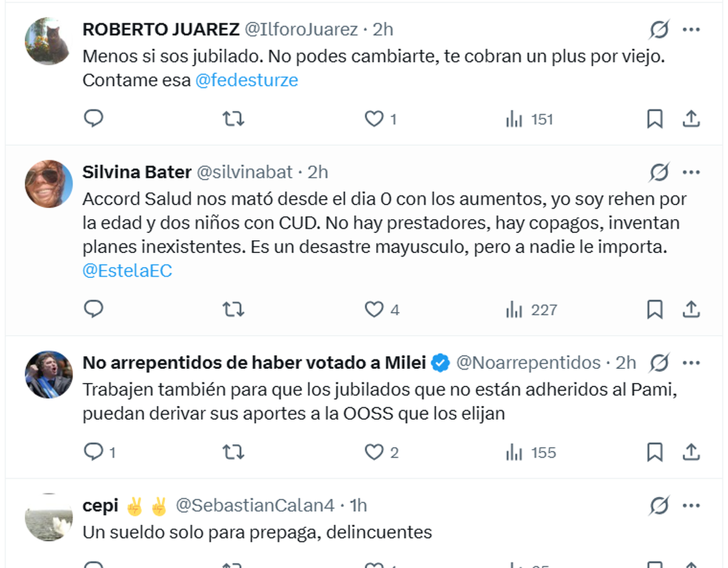Open Silvina Bater's profile picture

point(49,184)
